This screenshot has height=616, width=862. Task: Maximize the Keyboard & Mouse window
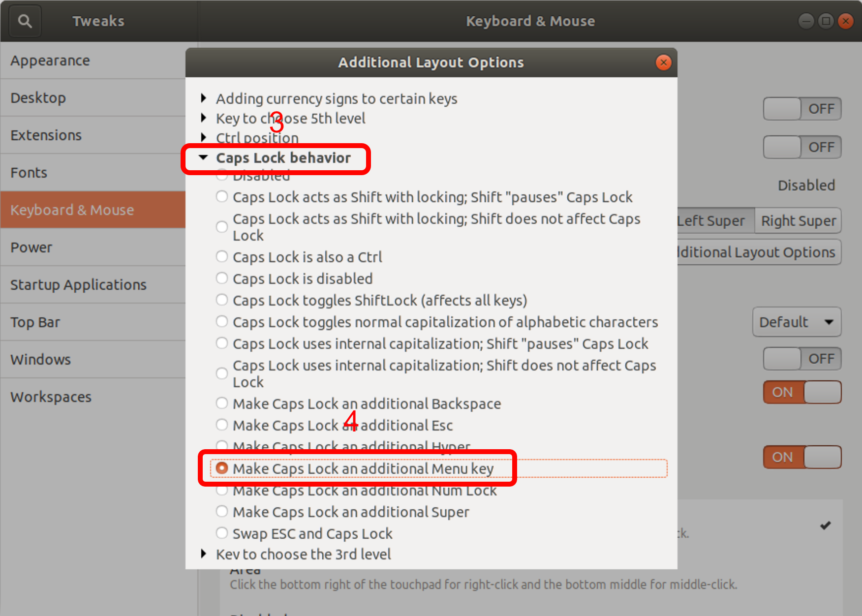pos(826,21)
